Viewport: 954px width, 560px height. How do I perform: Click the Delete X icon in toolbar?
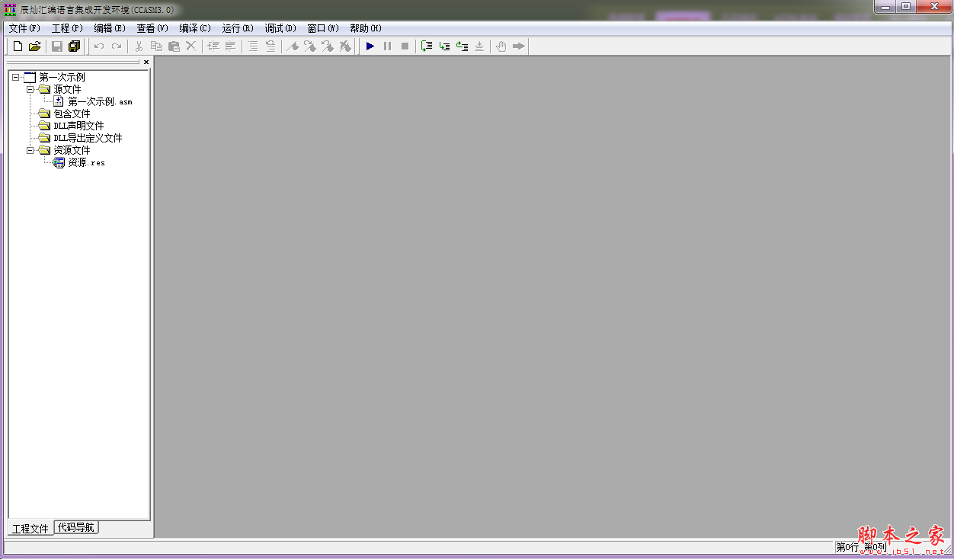[191, 46]
